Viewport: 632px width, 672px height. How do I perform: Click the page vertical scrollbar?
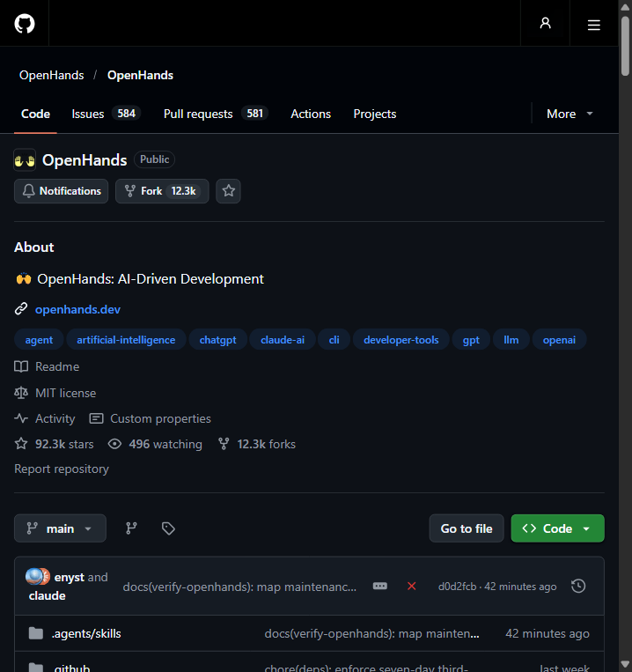[x=625, y=47]
